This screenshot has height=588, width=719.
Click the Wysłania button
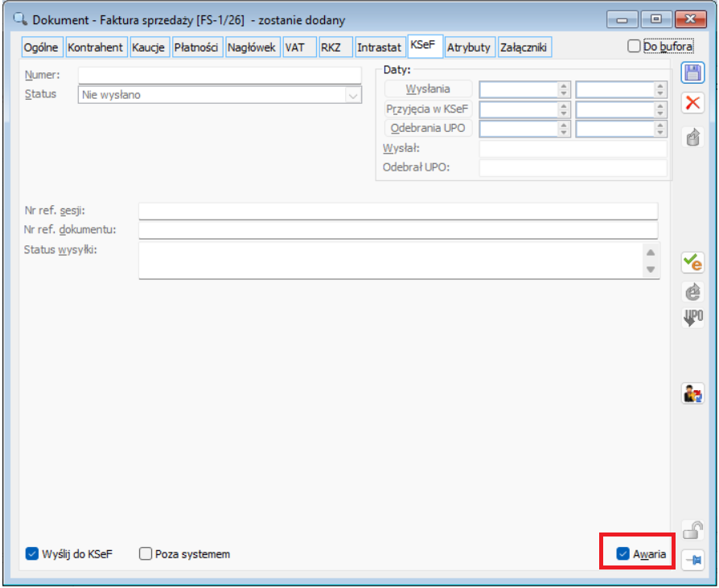(429, 89)
